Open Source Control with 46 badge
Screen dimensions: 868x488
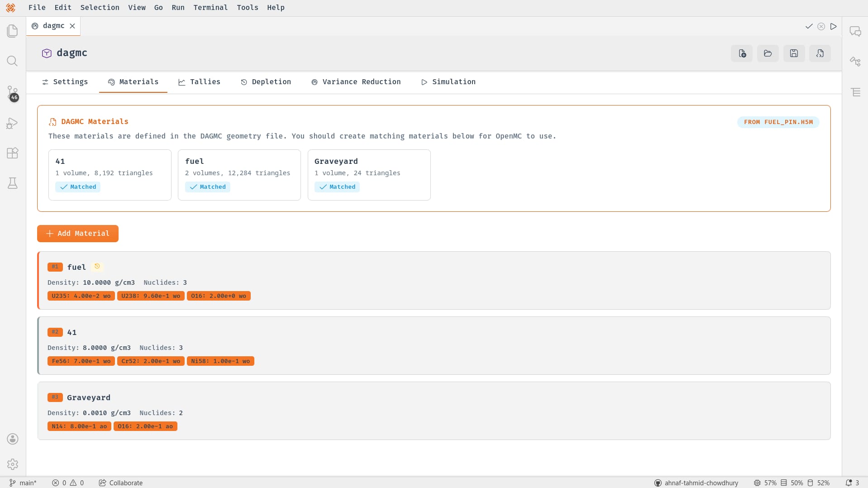(13, 93)
